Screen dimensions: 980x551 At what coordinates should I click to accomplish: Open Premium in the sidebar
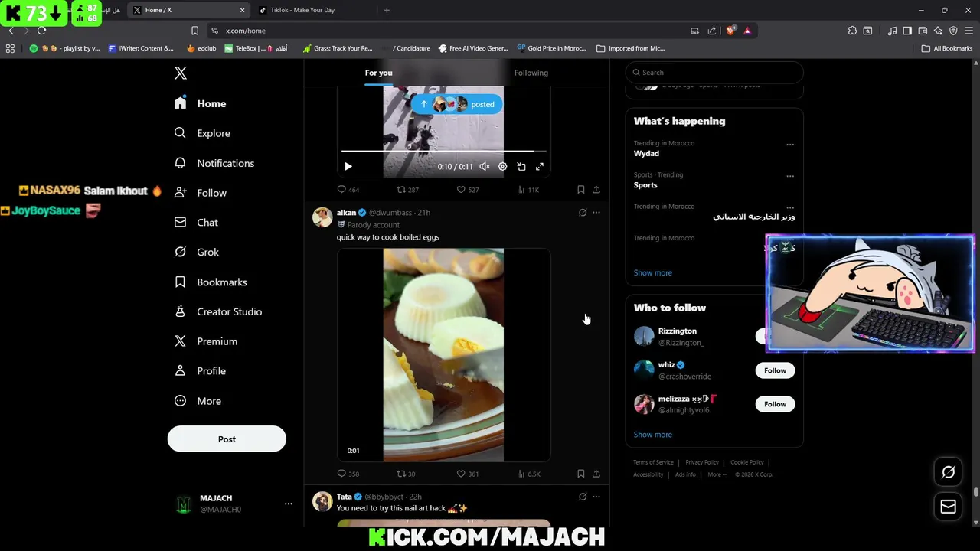point(205,341)
